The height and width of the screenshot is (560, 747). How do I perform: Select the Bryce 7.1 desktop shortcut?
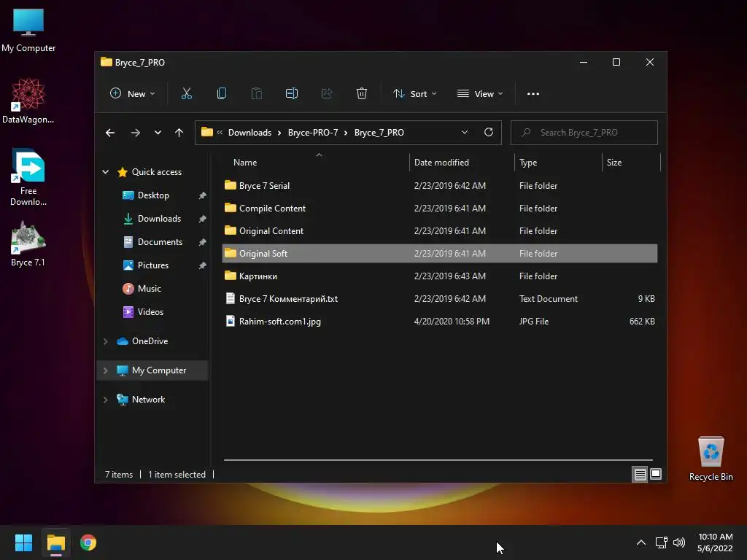(28, 244)
